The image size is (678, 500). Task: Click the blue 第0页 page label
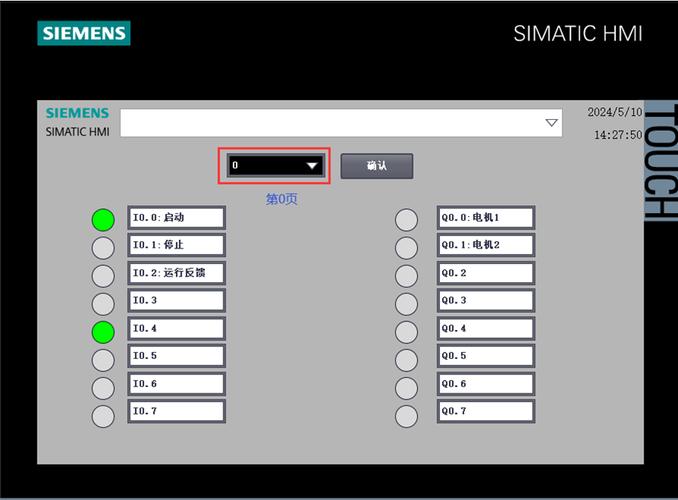[281, 199]
